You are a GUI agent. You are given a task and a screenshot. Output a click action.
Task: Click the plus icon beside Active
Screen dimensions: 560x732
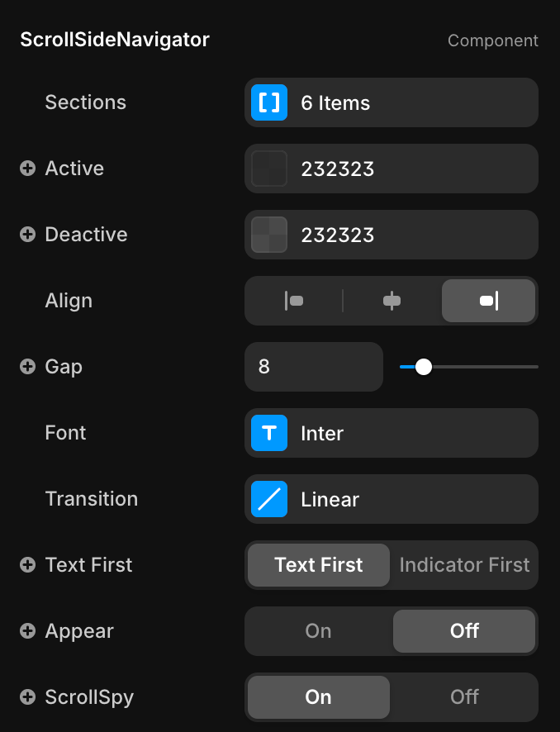[x=27, y=169]
